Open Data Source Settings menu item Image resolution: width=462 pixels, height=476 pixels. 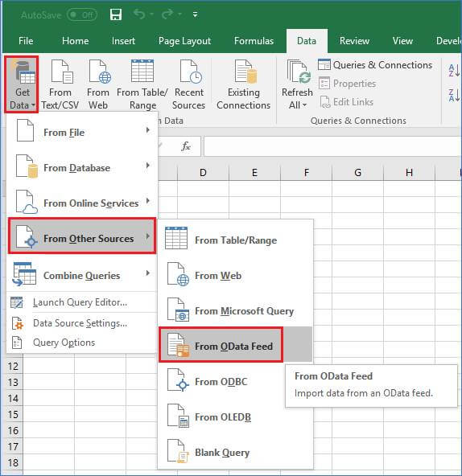[x=80, y=323]
